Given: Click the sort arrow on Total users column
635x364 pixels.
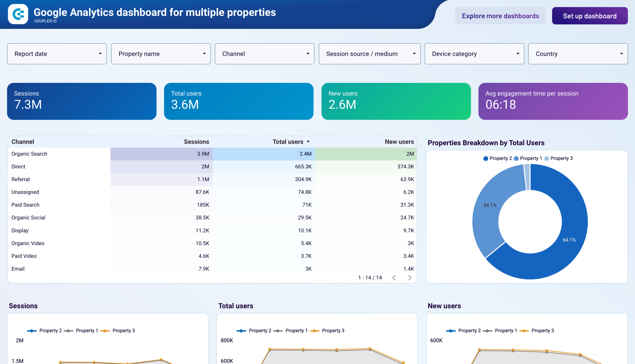Looking at the screenshot, I should point(308,142).
